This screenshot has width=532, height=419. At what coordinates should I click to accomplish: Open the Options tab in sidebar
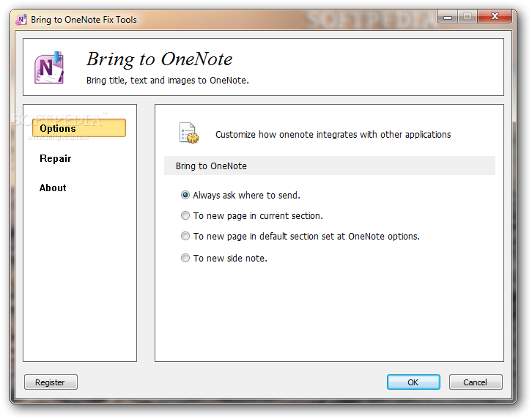[79, 128]
